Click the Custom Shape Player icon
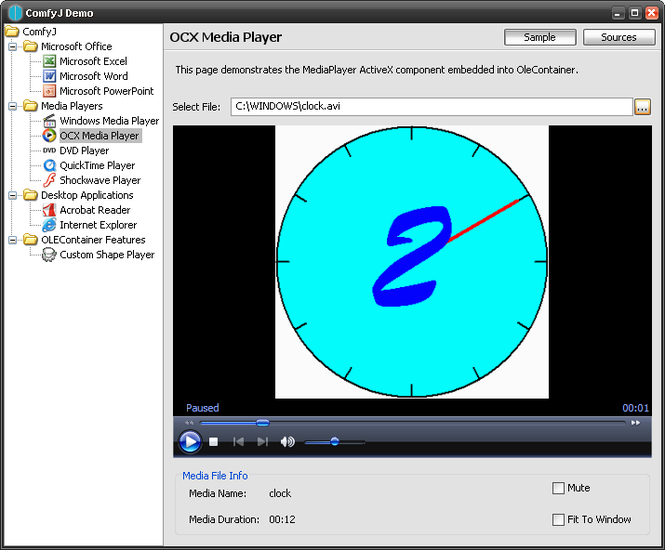The image size is (665, 550). [50, 255]
